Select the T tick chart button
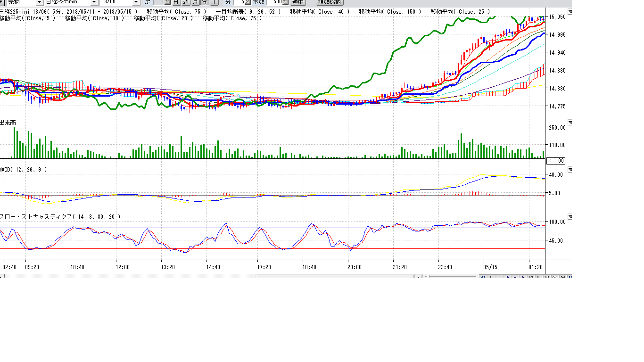 click(x=214, y=2)
